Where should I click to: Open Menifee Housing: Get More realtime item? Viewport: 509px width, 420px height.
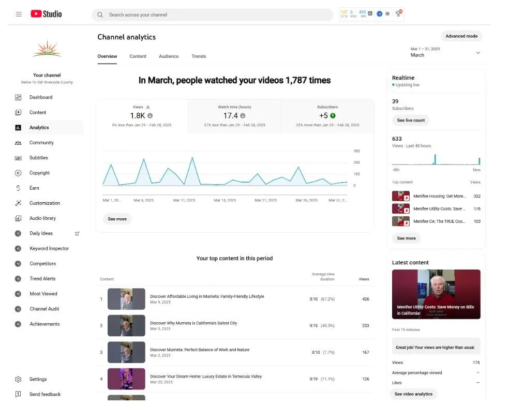click(x=436, y=196)
